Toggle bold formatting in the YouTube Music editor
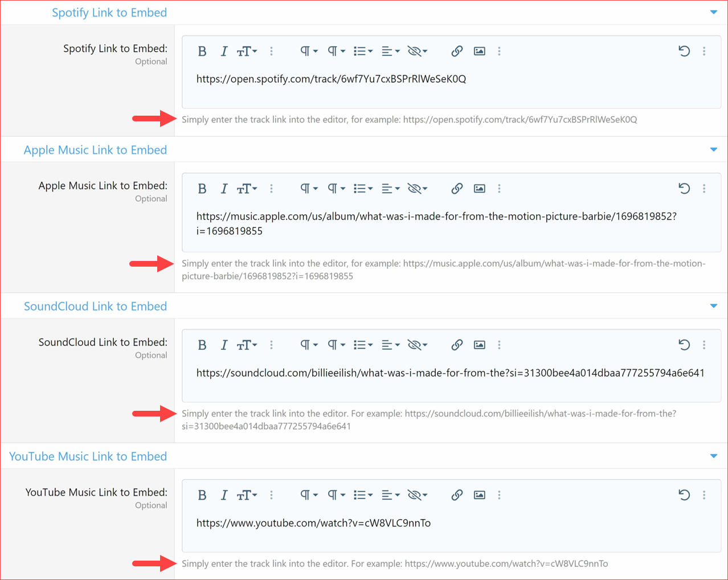The height and width of the screenshot is (580, 728). [202, 495]
